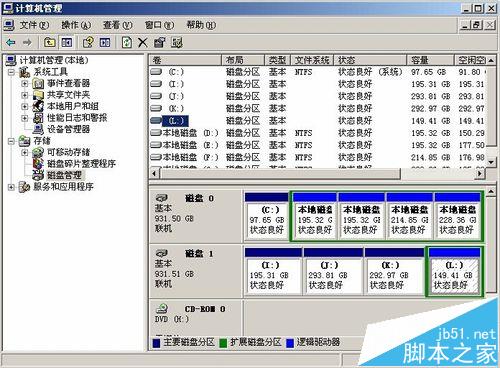Collapse the 存储 tree node
500x368 pixels.
click(x=11, y=141)
